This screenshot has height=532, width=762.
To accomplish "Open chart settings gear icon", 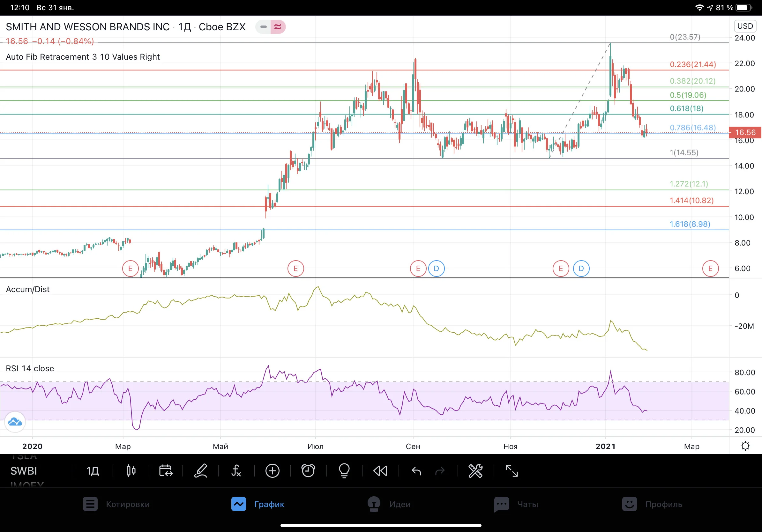I will 745,446.
